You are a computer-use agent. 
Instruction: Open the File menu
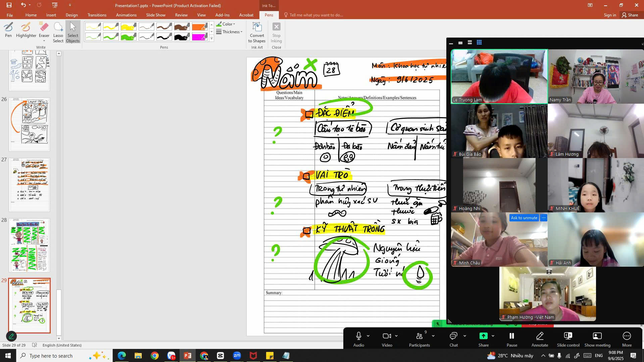[10, 15]
